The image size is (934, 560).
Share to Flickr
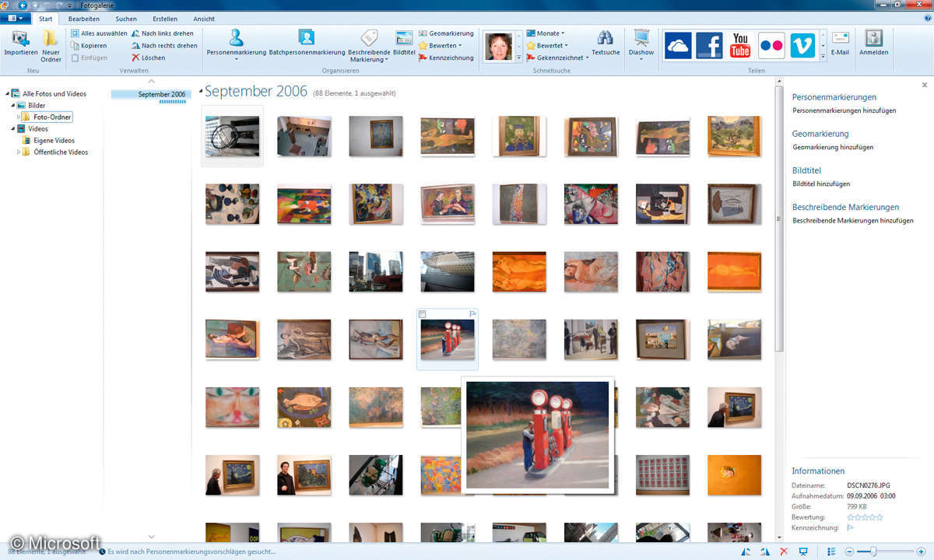tap(771, 45)
